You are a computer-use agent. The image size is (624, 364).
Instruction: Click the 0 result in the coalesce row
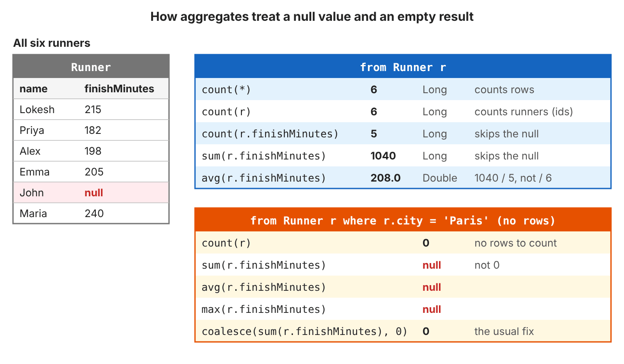point(426,331)
